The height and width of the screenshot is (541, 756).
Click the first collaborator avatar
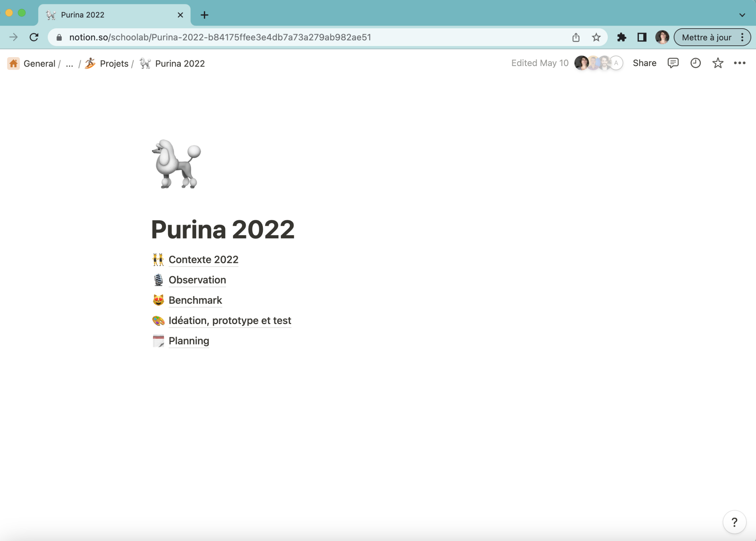581,63
